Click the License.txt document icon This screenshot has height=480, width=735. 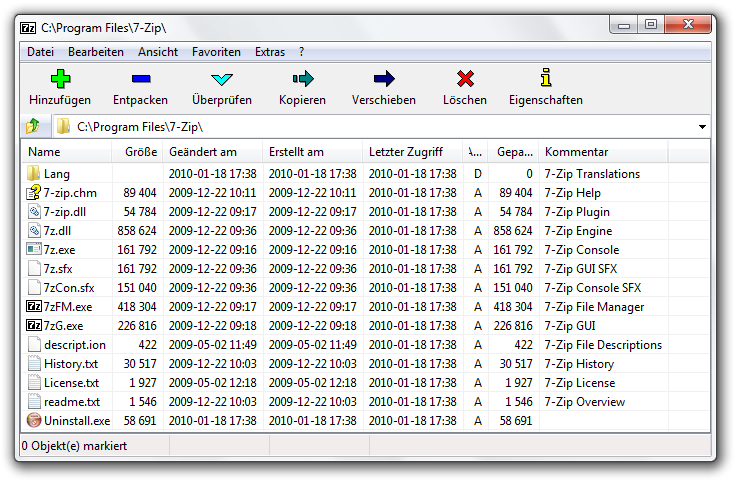[34, 382]
